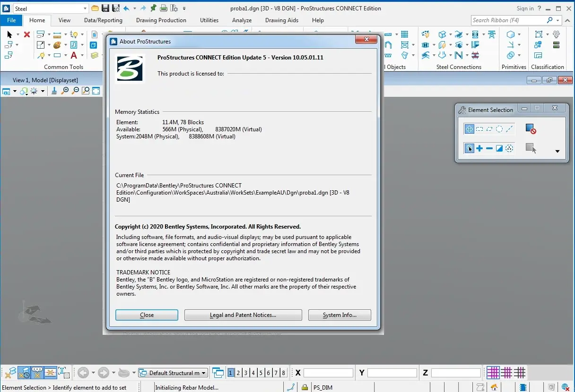This screenshot has height=392, width=575.
Task: Switch to the Drawing Production tab
Action: click(161, 20)
